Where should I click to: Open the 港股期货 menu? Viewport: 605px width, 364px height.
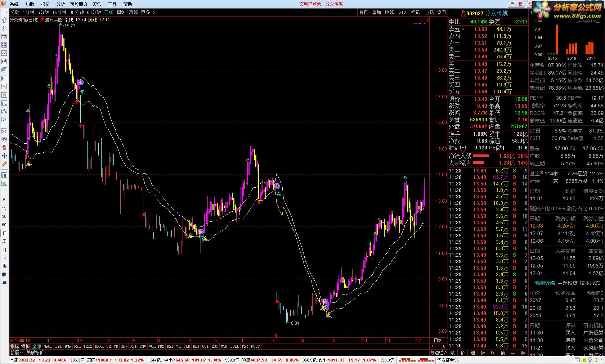pyautogui.click(x=79, y=4)
